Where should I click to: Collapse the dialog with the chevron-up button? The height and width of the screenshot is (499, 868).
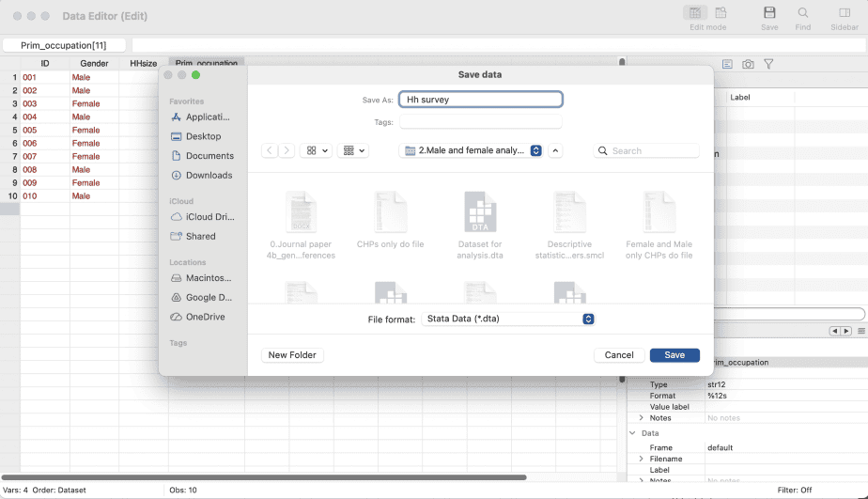555,150
